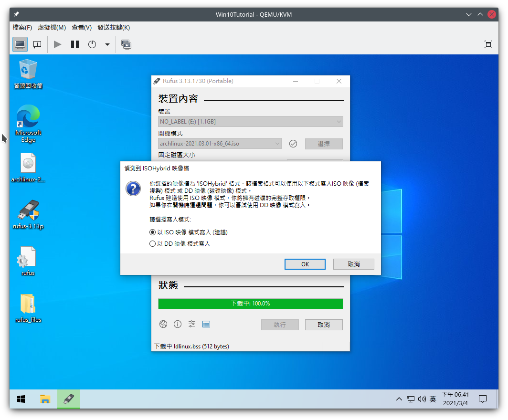Show hidden system tray icons
508x420 pixels.
(399, 399)
